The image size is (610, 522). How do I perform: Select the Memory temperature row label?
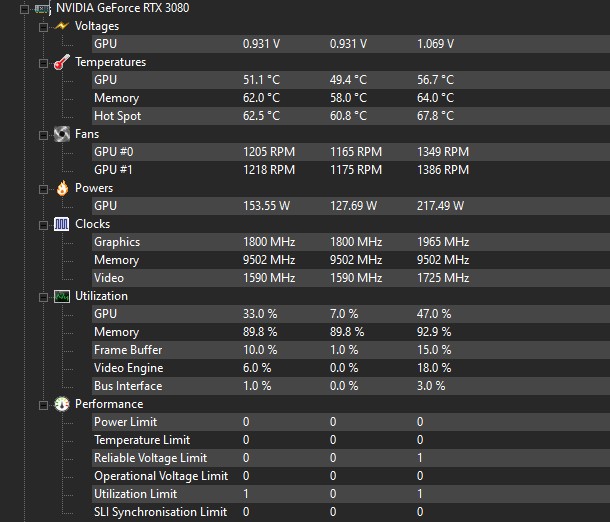pyautogui.click(x=116, y=98)
